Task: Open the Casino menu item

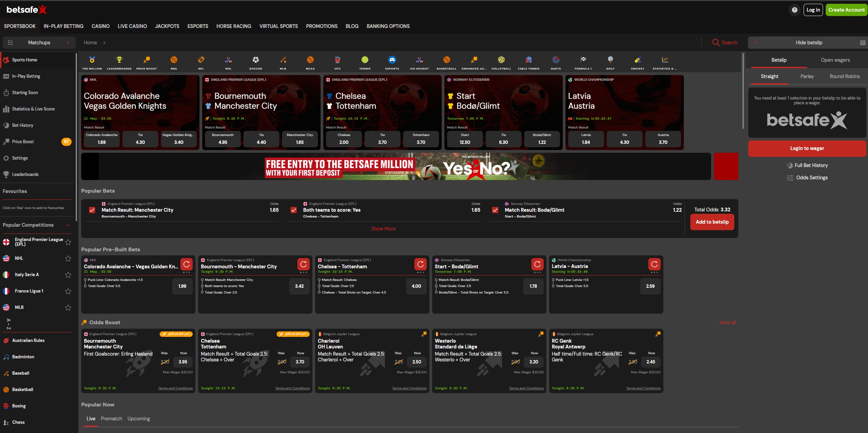Action: 101,26
